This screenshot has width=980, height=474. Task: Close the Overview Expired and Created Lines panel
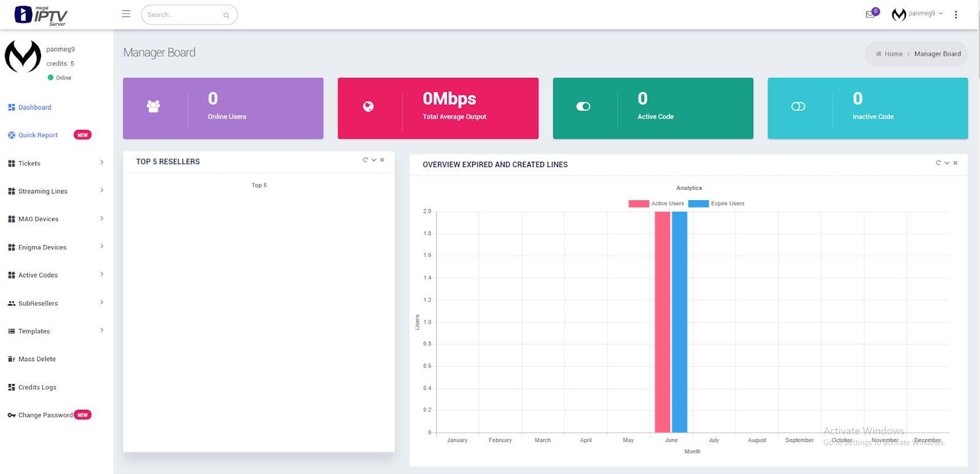(x=956, y=163)
